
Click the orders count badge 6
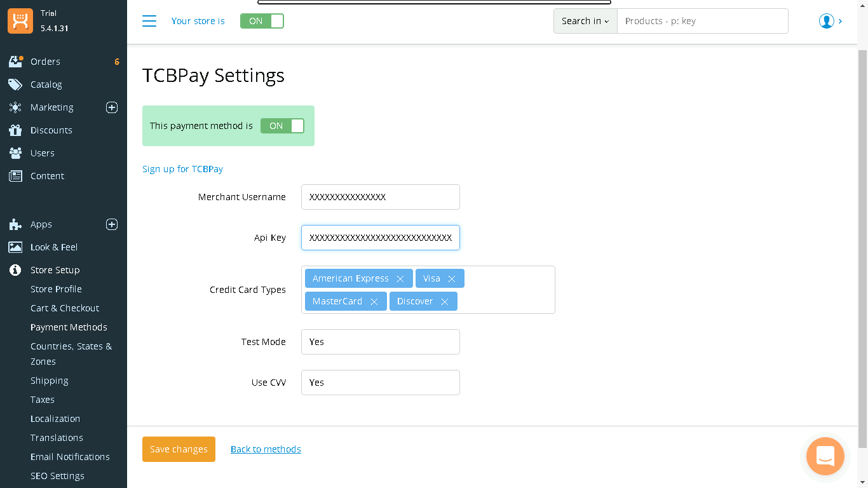[117, 62]
